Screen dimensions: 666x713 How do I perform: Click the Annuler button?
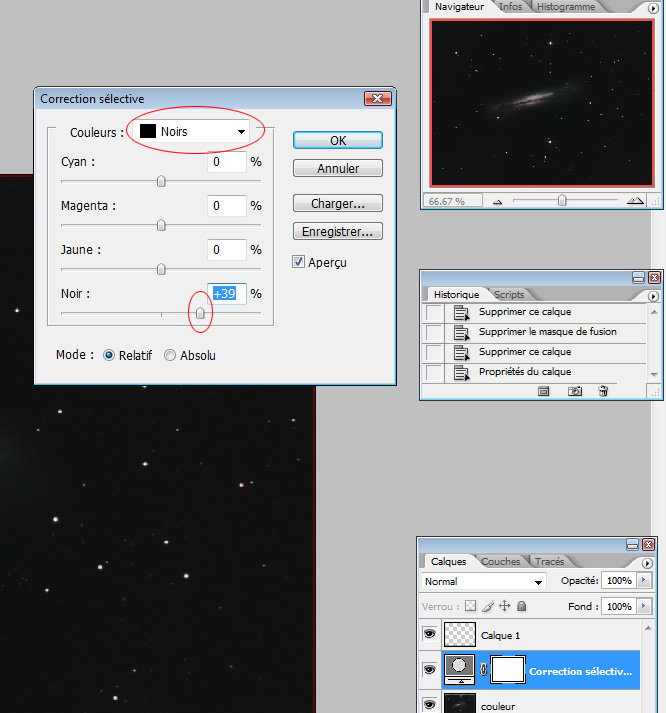tap(338, 168)
